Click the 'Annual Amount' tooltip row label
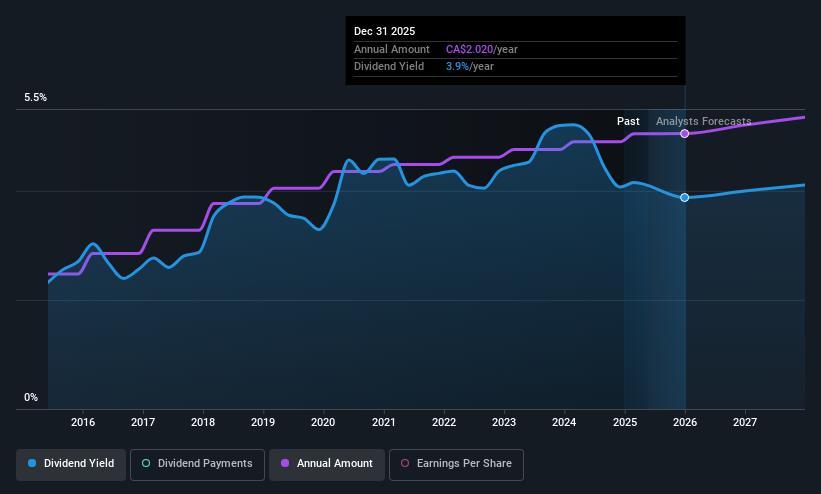 (392, 49)
